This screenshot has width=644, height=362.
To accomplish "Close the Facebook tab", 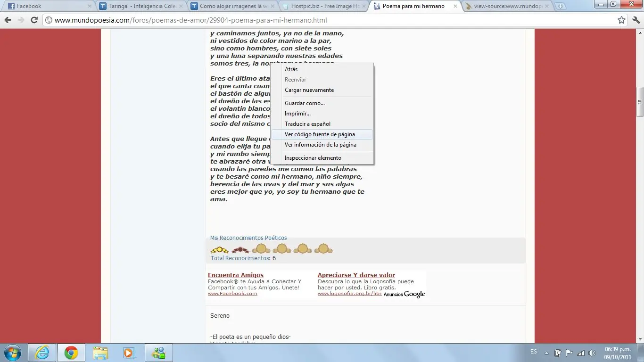I will pos(90,7).
